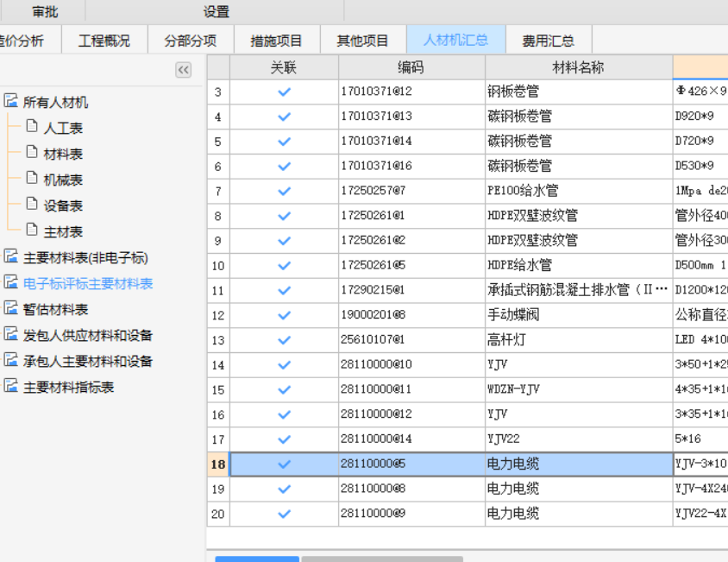Select 机械表 in the tree

(x=63, y=180)
